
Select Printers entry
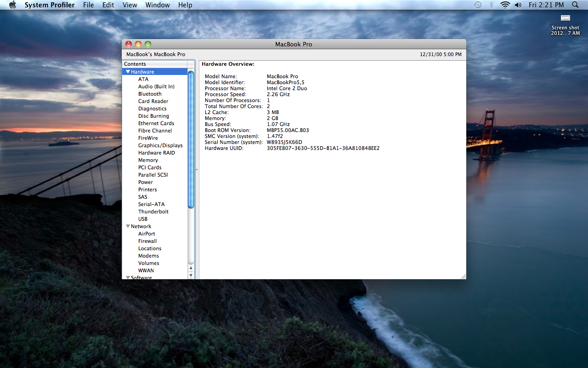click(147, 190)
